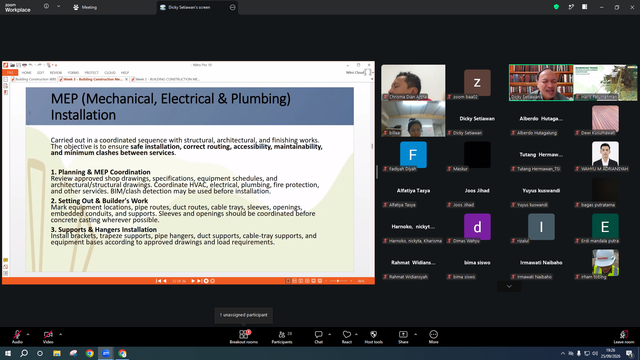The width and height of the screenshot is (640, 360).
Task: Select Dicky Setiawan speaker video thumbnail
Action: point(541,82)
